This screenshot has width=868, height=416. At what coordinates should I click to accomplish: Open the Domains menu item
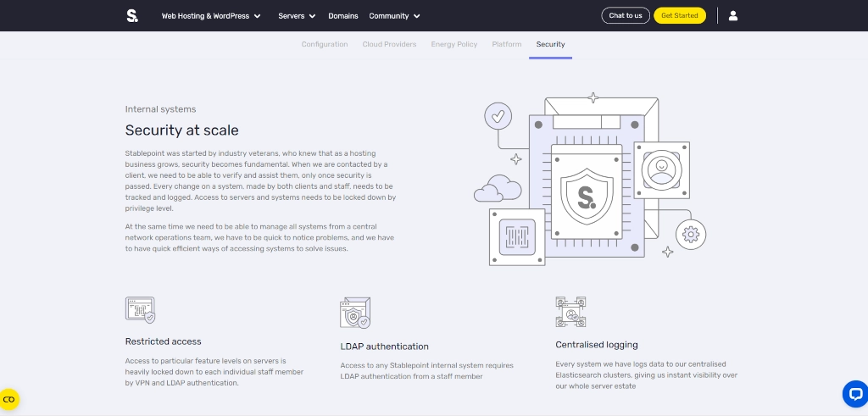click(343, 16)
